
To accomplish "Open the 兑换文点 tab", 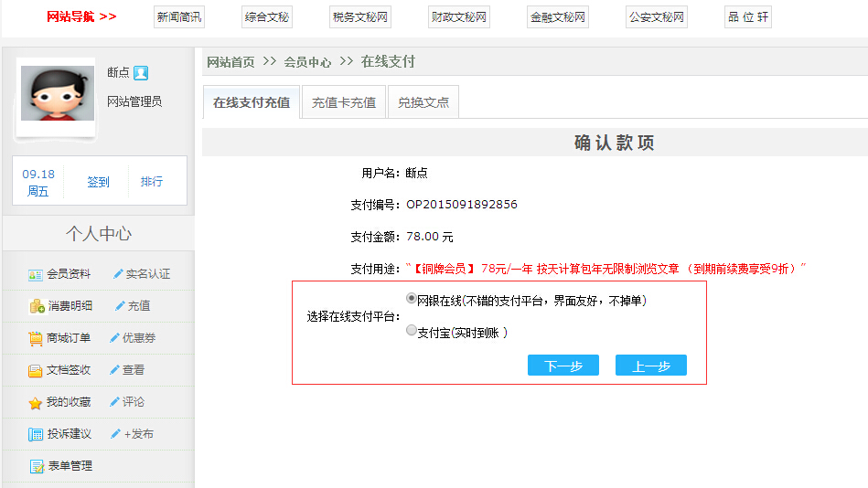I will click(x=423, y=102).
